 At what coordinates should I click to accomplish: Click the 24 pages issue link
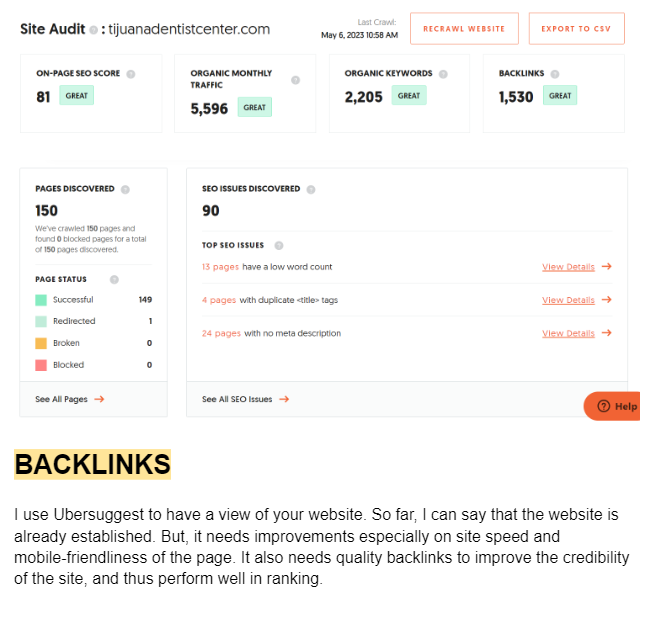221,333
